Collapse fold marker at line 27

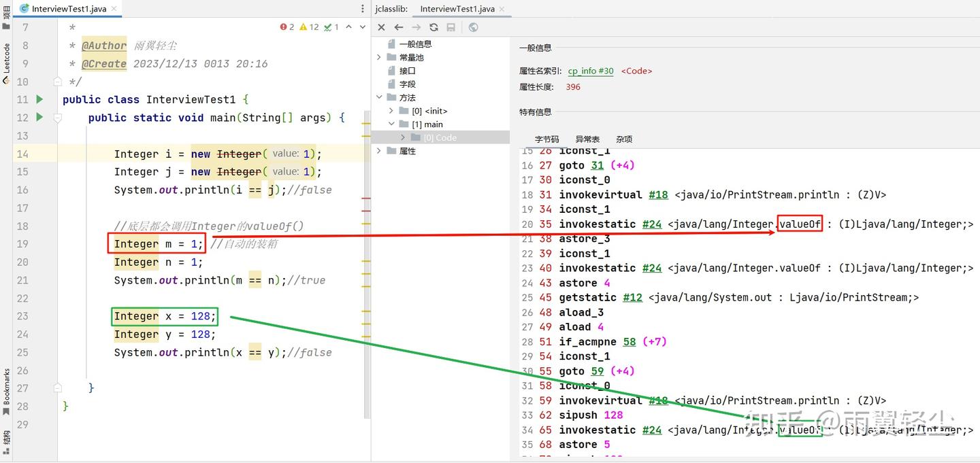(x=58, y=388)
